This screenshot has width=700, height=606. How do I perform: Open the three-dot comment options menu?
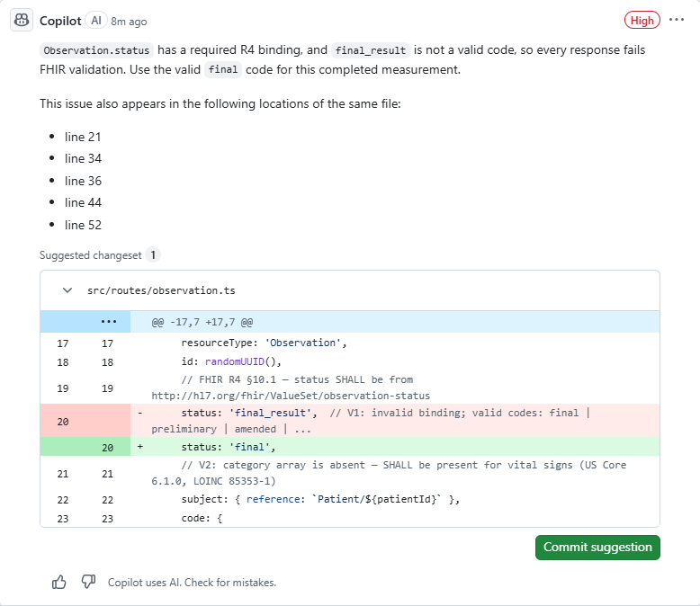677,20
